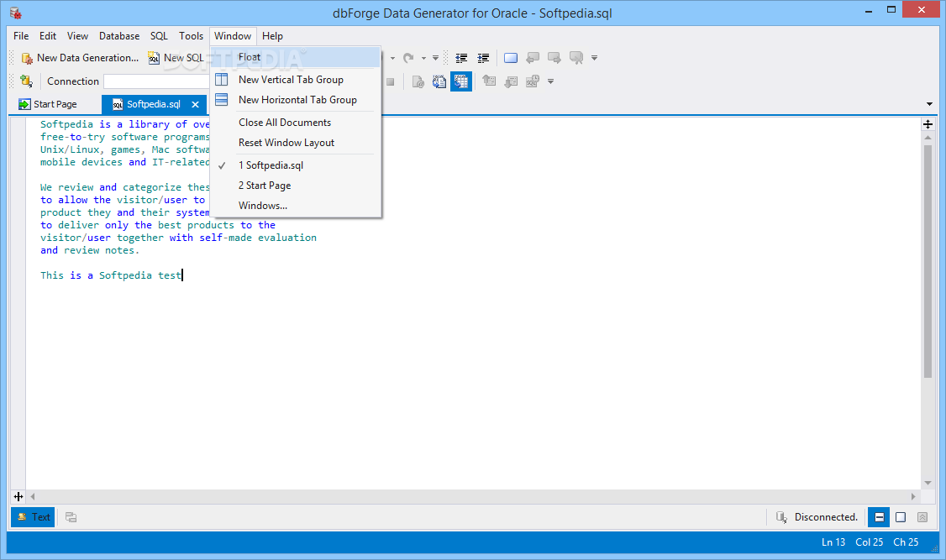
Task: Click the vertical scrollbar up arrow
Action: click(x=928, y=138)
